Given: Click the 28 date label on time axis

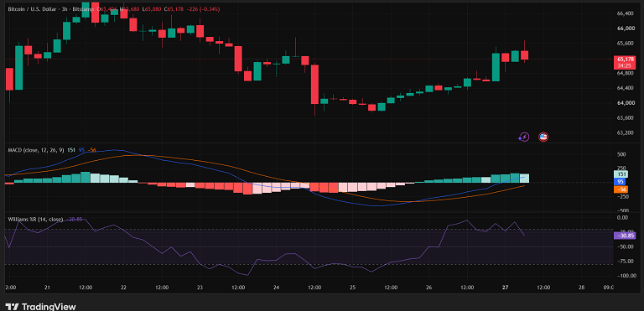Looking at the screenshot, I should click(x=582, y=288).
